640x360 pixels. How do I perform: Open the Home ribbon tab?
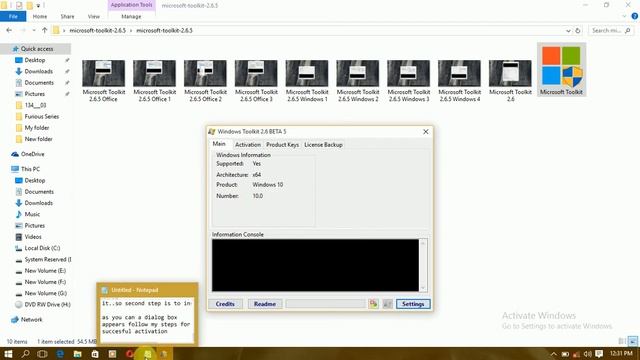point(40,16)
